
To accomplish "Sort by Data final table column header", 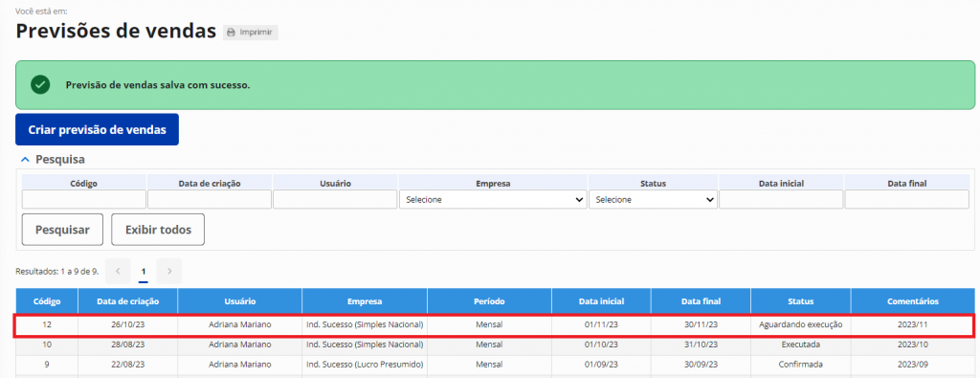I will 701,301.
